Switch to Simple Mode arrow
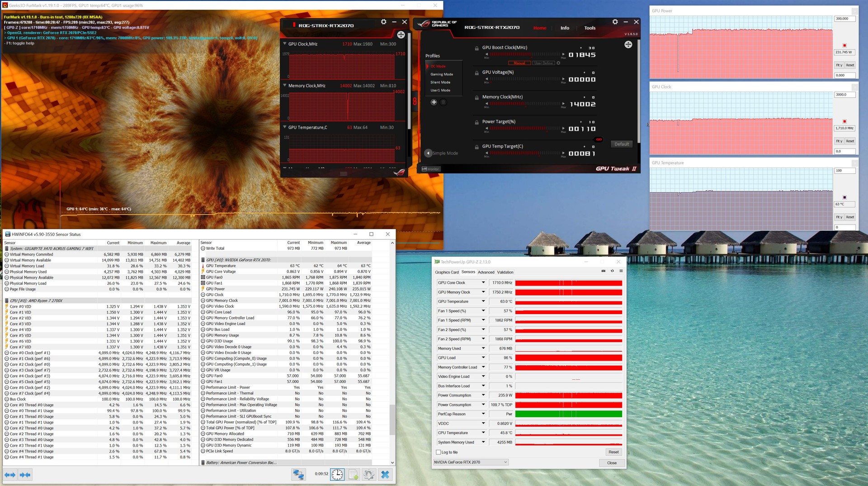 (428, 153)
